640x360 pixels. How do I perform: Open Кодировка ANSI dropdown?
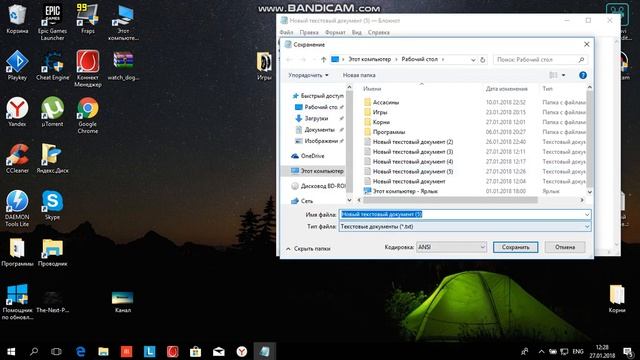(x=451, y=247)
